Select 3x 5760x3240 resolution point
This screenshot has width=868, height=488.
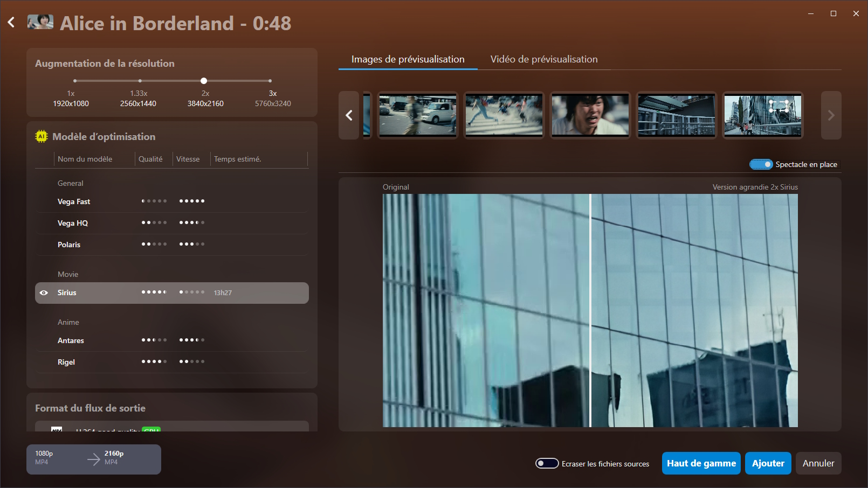point(270,81)
